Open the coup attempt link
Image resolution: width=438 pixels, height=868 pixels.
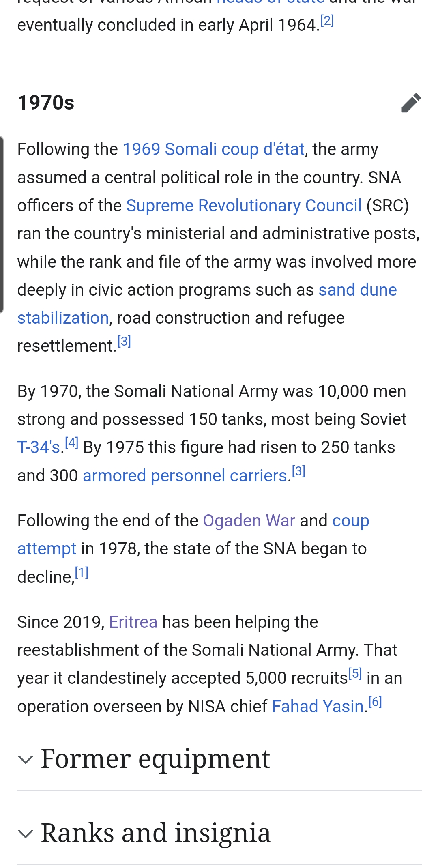[350, 521]
